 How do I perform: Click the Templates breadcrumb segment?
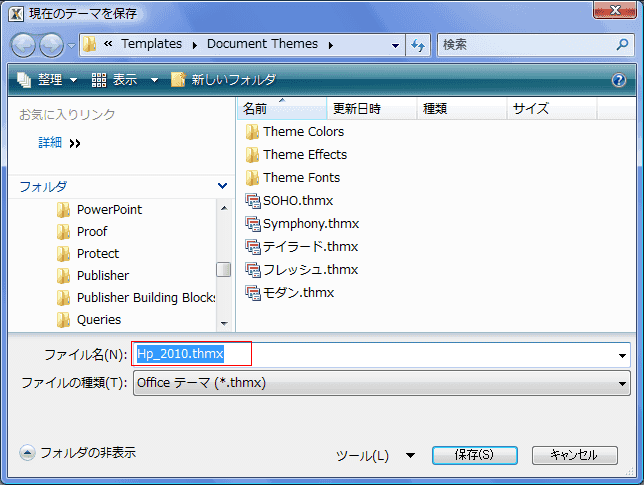tap(152, 44)
